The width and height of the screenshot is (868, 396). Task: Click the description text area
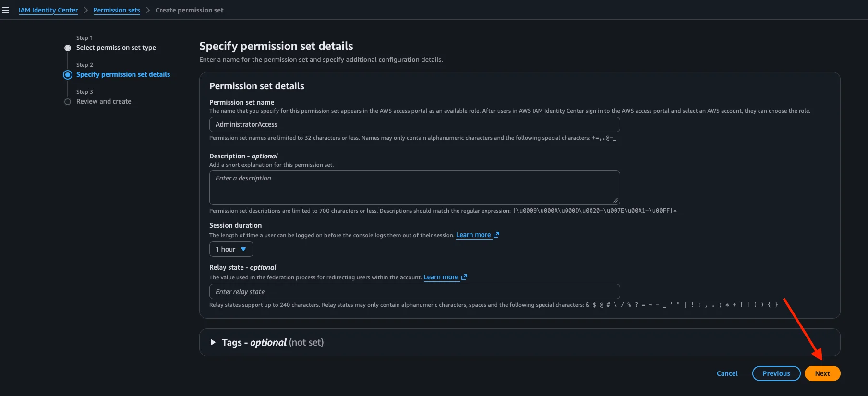tap(415, 188)
